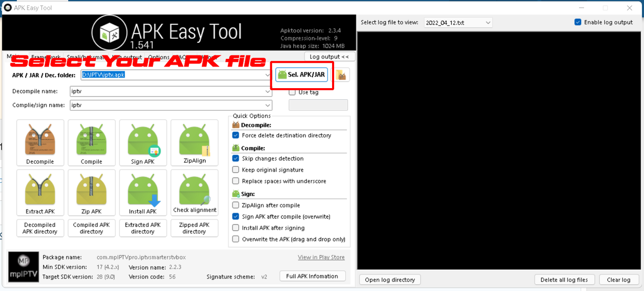Expand the Decompile name dropdown
644x291 pixels.
[x=268, y=92]
